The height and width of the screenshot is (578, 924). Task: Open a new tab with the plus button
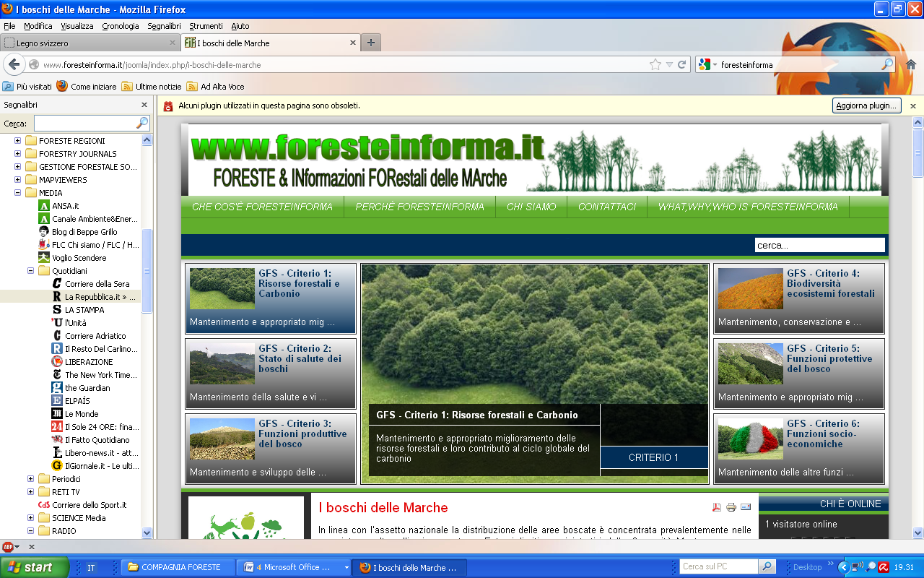coord(371,43)
